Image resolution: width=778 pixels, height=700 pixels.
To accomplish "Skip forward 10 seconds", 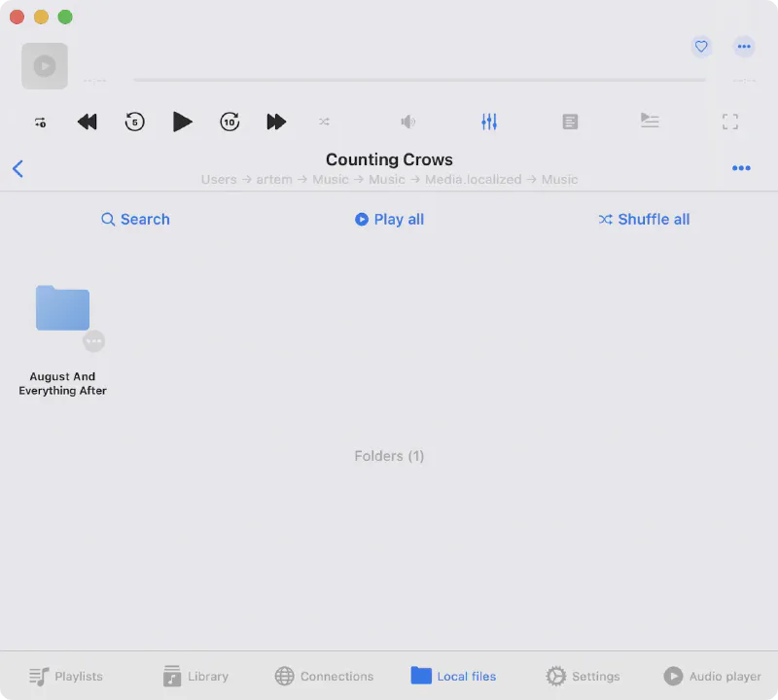I will 230,122.
